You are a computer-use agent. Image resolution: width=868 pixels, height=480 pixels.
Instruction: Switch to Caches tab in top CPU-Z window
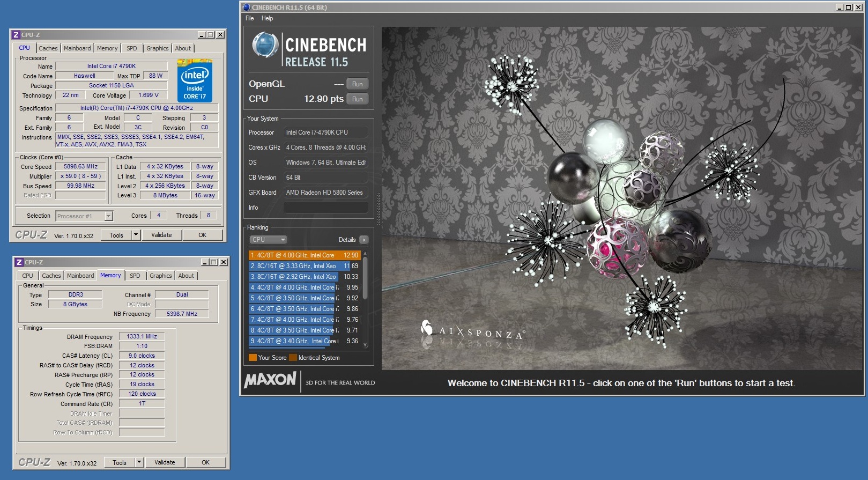(48, 48)
